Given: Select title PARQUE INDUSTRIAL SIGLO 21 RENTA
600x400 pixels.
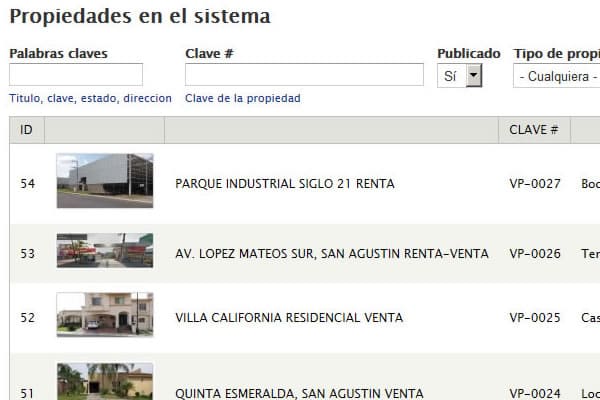Looking at the screenshot, I should 285,184.
